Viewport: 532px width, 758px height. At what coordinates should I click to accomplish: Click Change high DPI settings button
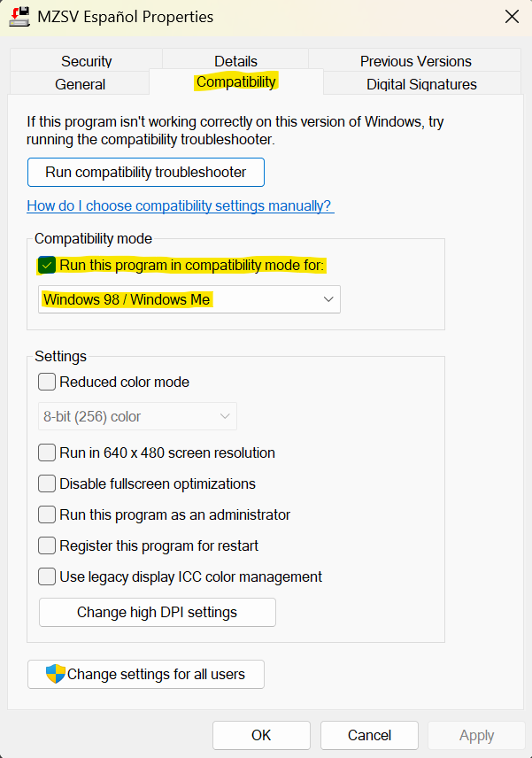tap(158, 613)
